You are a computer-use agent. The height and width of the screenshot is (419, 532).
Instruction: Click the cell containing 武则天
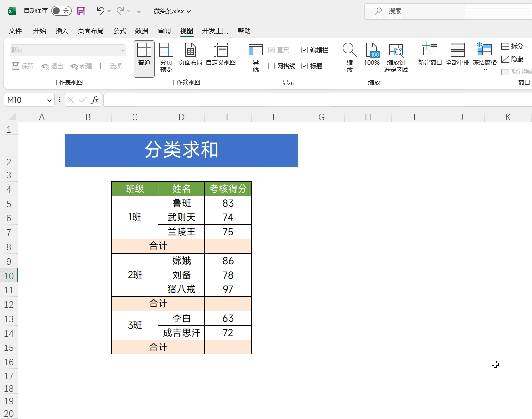pyautogui.click(x=182, y=217)
